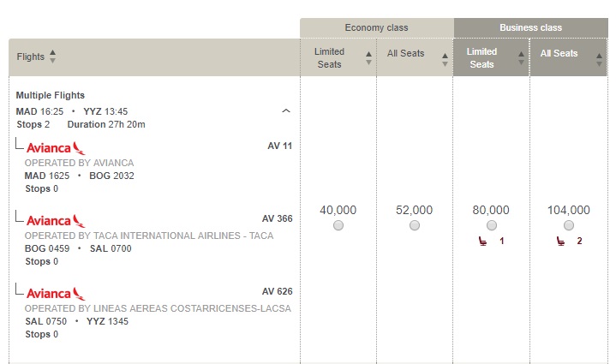Sort Economy Limited Seats column
Screen dimensions: 616x364
click(368, 58)
